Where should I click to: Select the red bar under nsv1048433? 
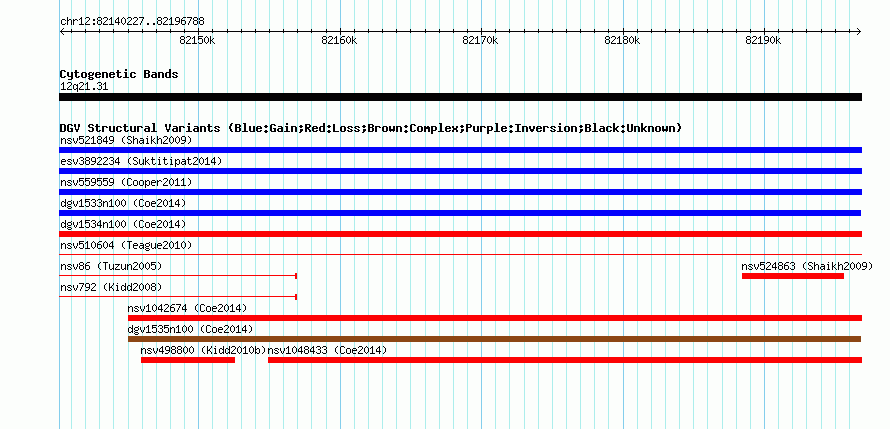[x=565, y=360]
